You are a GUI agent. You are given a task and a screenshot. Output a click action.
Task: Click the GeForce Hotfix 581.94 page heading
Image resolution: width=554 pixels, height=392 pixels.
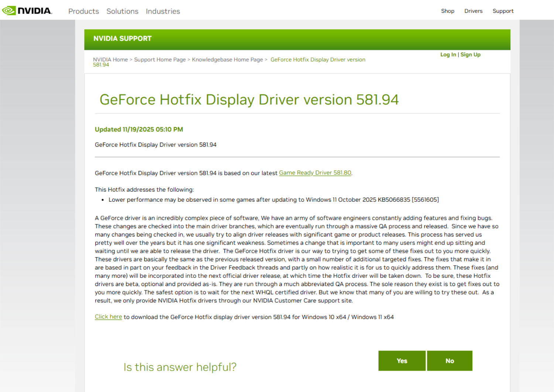pos(249,100)
